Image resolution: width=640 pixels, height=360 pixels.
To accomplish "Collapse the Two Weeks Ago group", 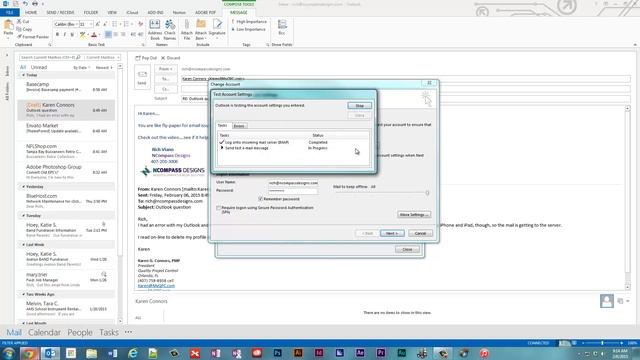I will (x=23, y=294).
